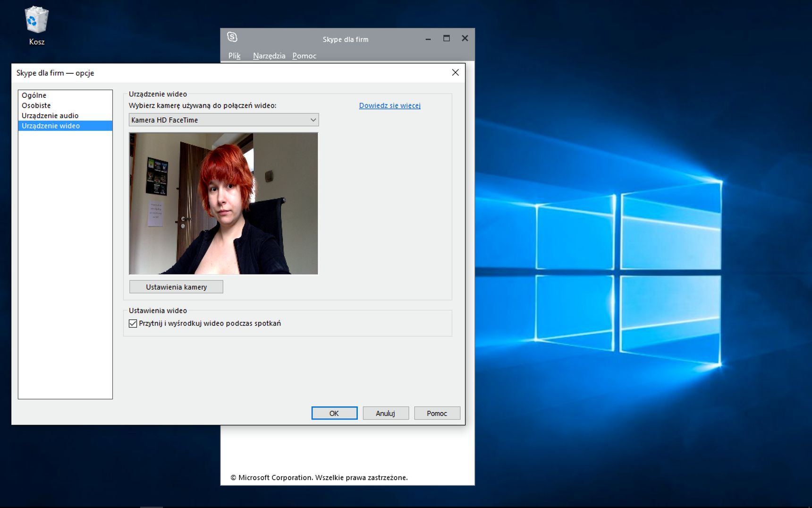Viewport: 812px width, 508px height.
Task: Open the Dowiedz się więcej link
Action: (389, 105)
